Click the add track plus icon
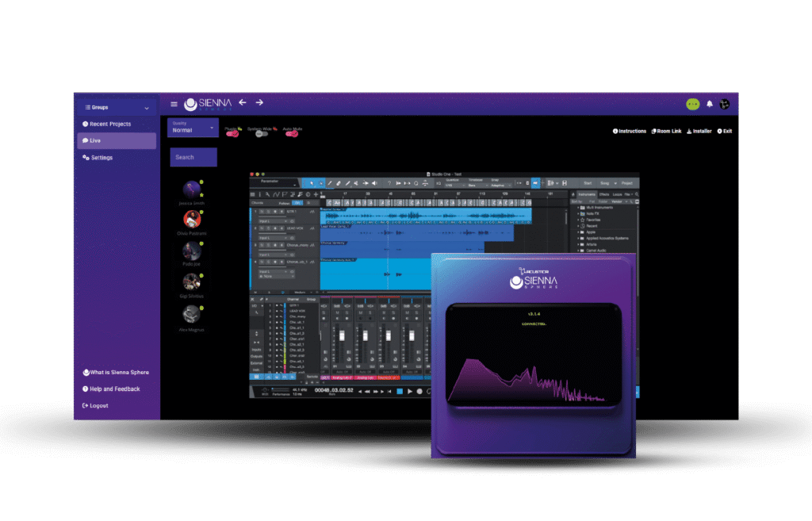Image resolution: width=812 pixels, height=521 pixels. (x=316, y=194)
